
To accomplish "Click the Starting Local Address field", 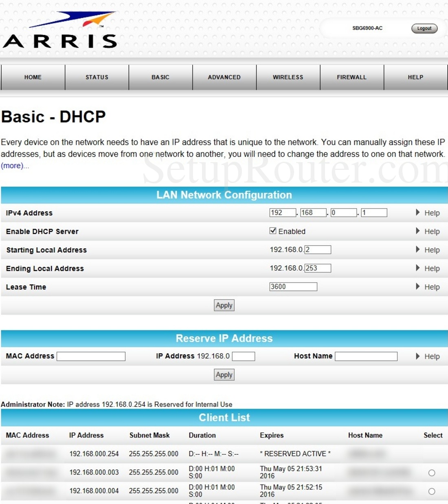I will pos(318,250).
